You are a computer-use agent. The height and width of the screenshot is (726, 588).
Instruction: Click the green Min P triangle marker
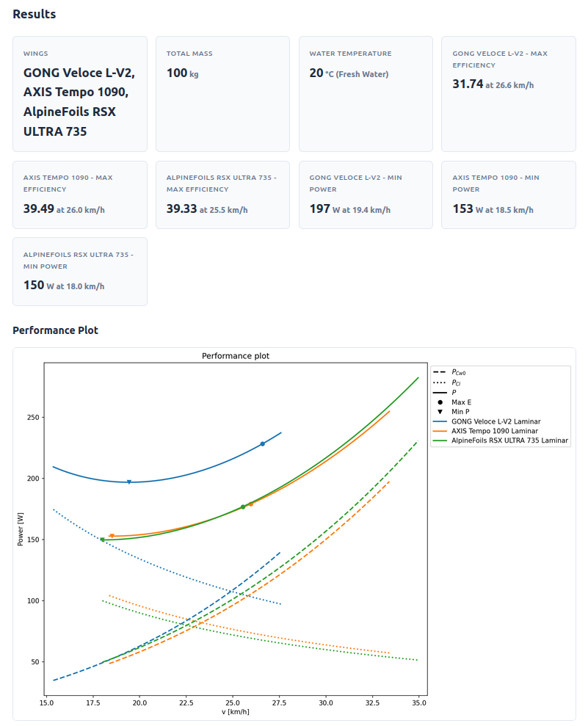(103, 540)
